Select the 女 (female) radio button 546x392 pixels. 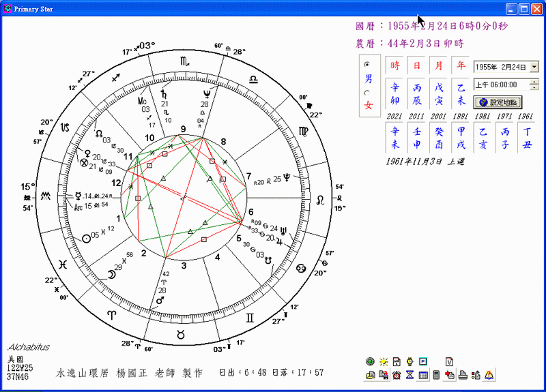[x=368, y=93]
